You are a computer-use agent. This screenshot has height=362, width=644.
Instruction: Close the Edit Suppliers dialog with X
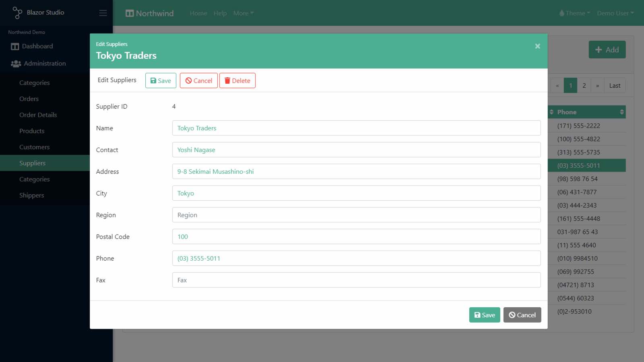click(x=537, y=46)
